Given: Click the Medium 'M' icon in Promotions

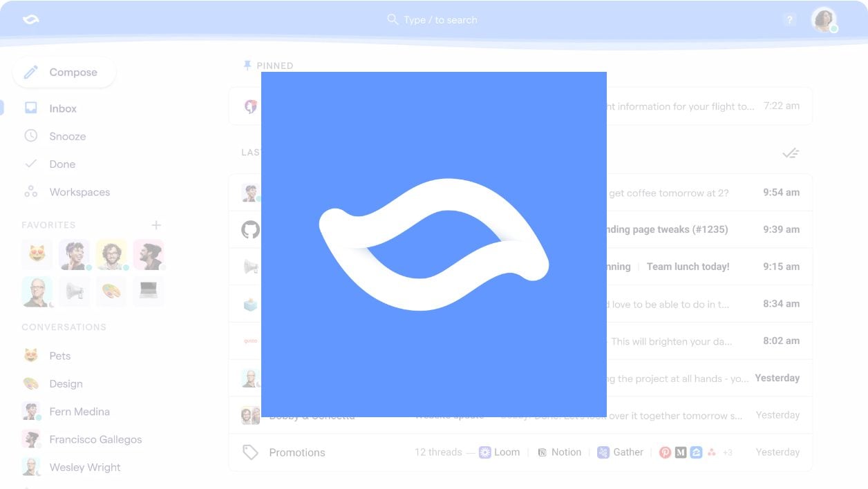Looking at the screenshot, I should point(681,452).
